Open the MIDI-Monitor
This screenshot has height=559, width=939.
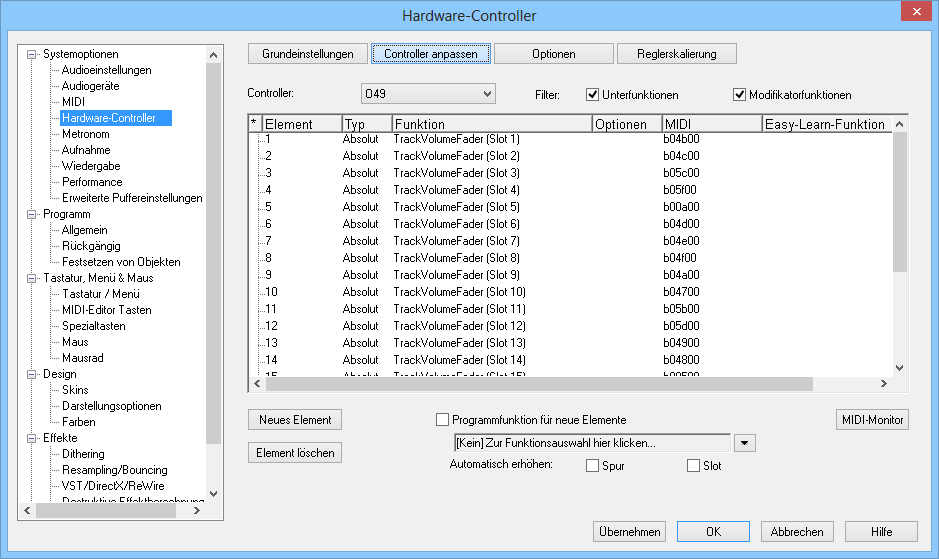(x=871, y=420)
